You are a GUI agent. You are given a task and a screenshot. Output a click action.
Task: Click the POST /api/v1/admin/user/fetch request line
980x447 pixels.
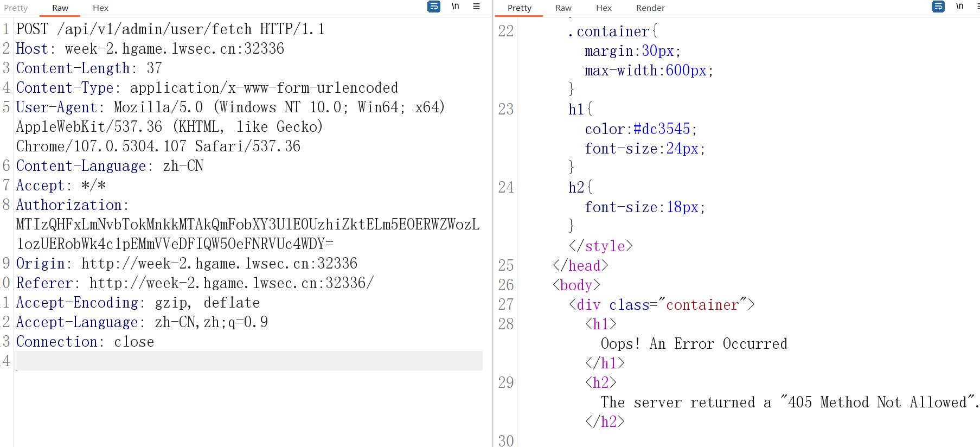tap(170, 29)
